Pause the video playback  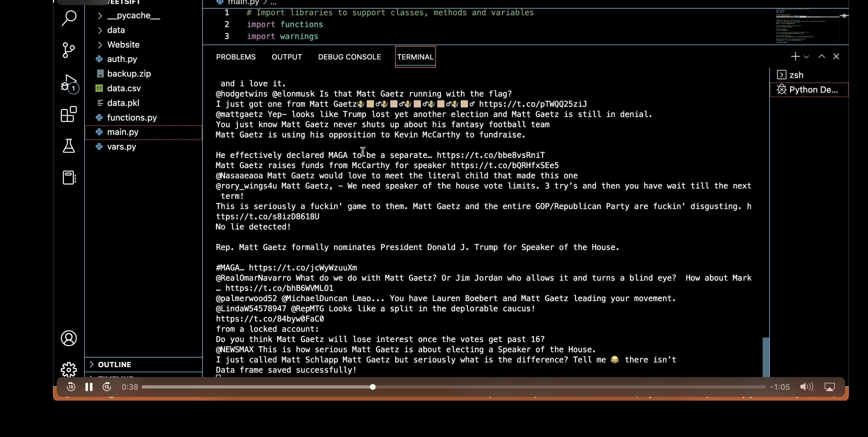coord(89,387)
